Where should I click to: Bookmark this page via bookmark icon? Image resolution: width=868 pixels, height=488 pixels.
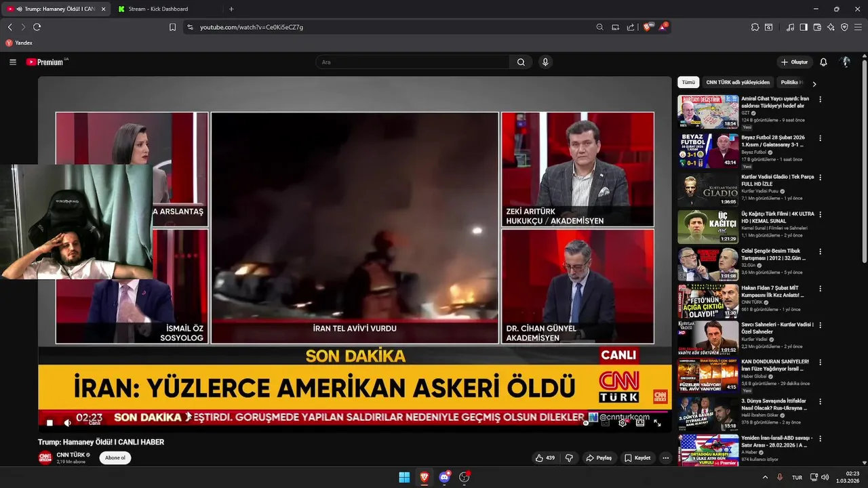172,27
